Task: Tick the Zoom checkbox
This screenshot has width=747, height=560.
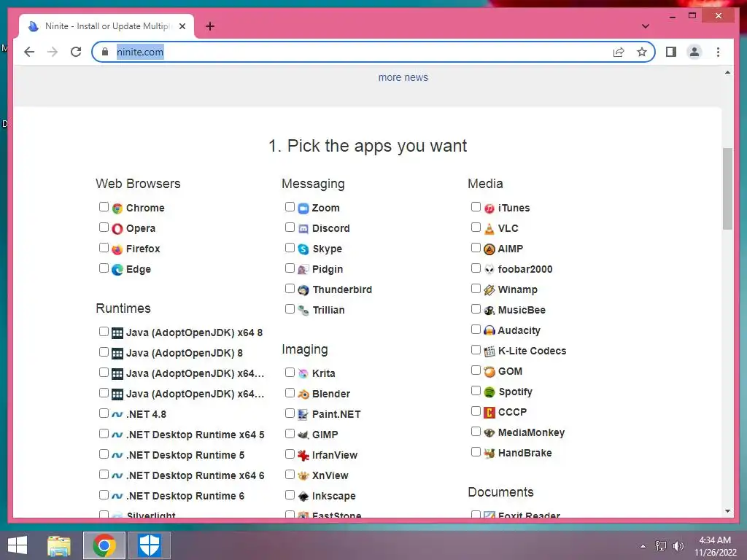Action: point(290,206)
